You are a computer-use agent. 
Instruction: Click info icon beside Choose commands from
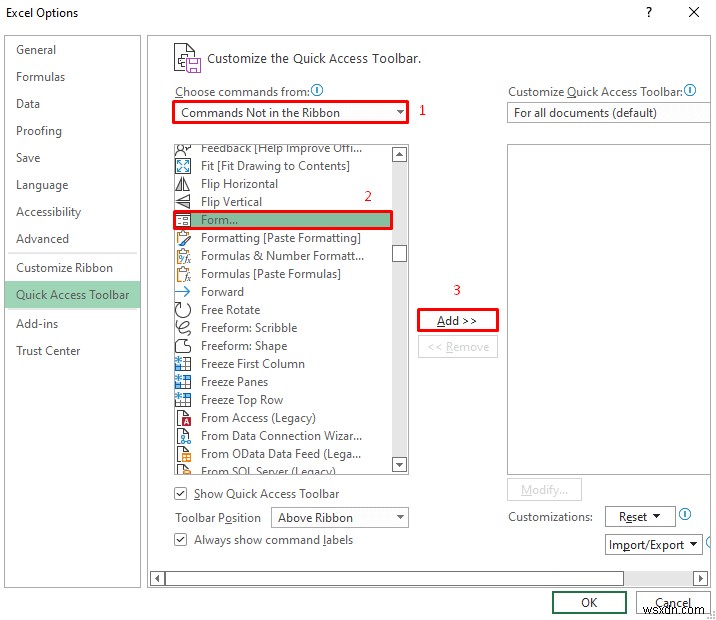pyautogui.click(x=317, y=90)
